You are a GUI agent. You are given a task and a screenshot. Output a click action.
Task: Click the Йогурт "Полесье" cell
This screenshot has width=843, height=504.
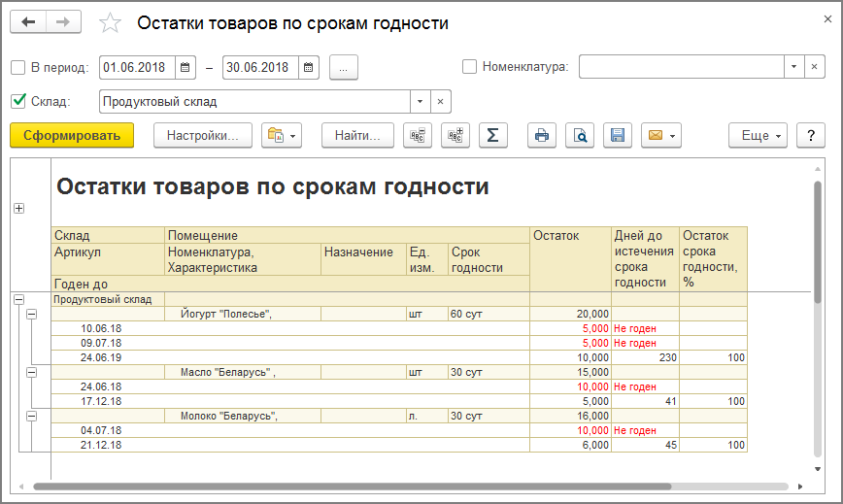(x=243, y=314)
